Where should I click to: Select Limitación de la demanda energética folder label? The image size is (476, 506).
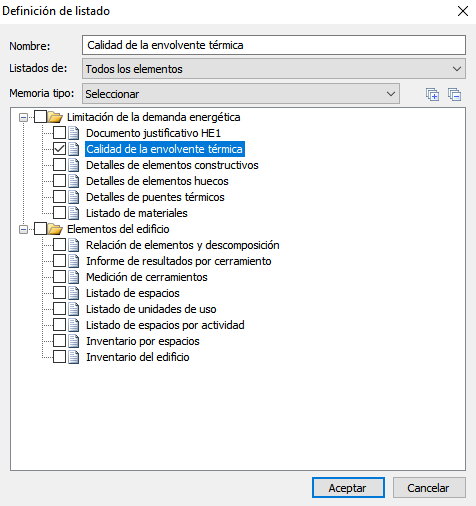click(x=153, y=117)
